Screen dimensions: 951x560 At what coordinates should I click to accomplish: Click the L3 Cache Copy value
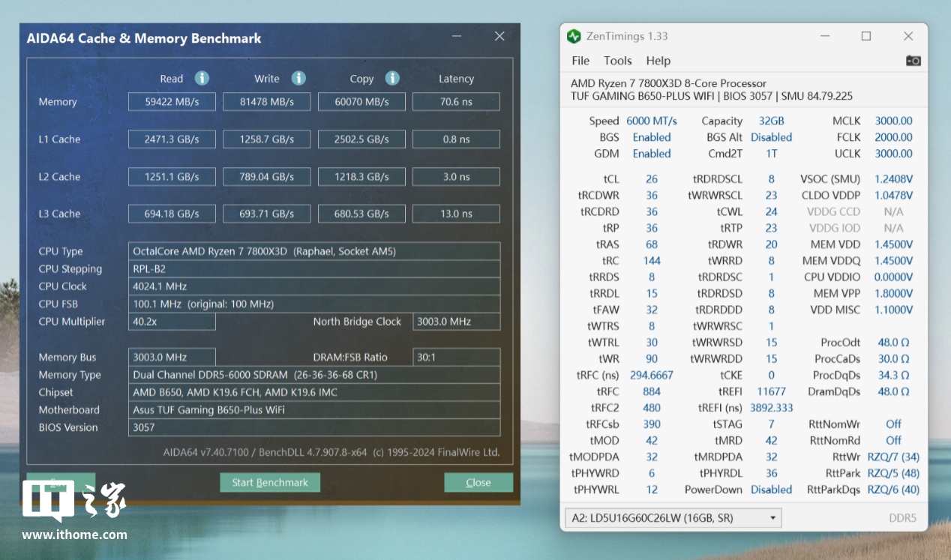pyautogui.click(x=361, y=214)
